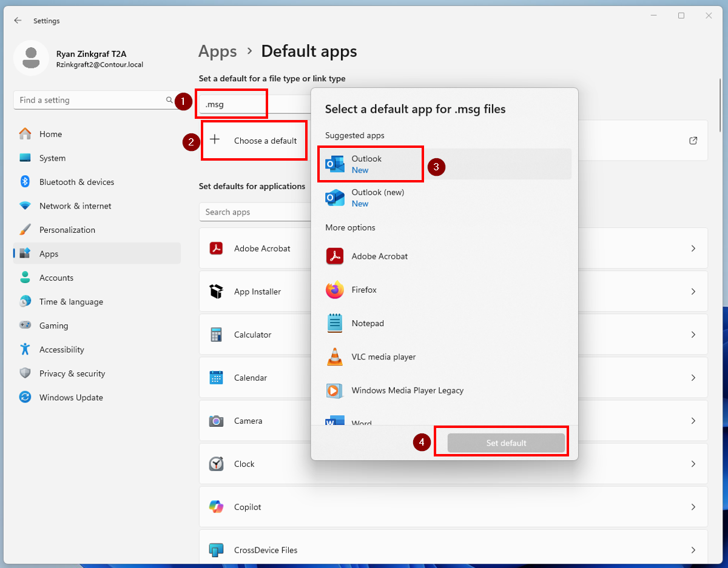
Task: Select Apps in the sidebar
Action: (x=97, y=254)
